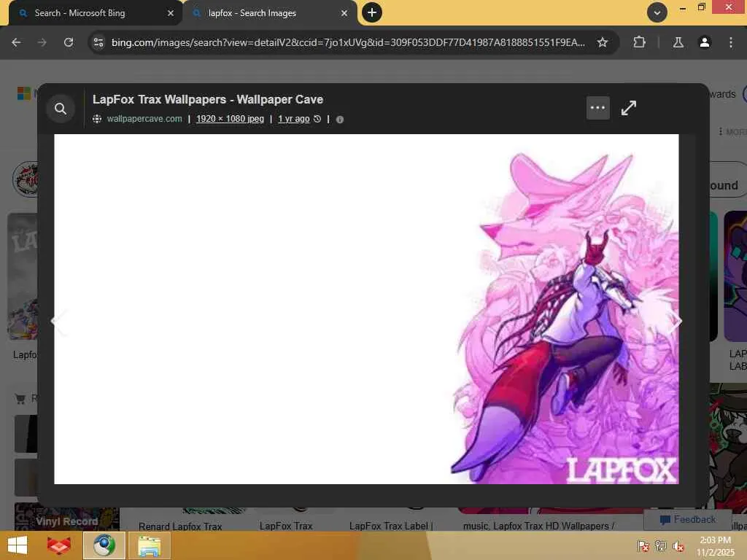Click the Renard Lapfox Trax caption
The height and width of the screenshot is (560, 747).
click(180, 526)
